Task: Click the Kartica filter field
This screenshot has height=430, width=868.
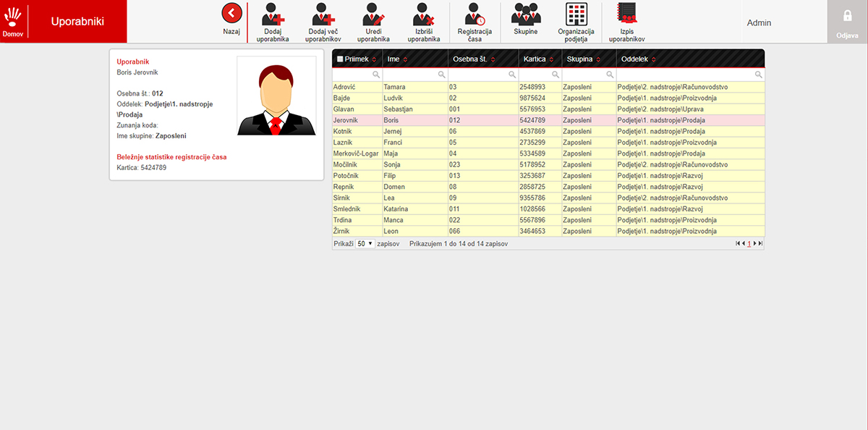Action: (540, 75)
